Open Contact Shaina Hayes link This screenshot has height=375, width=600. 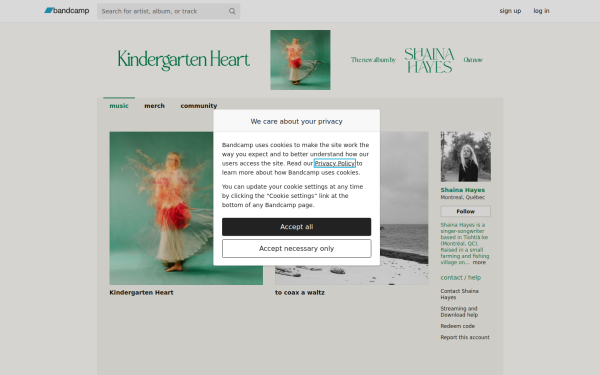(x=459, y=294)
